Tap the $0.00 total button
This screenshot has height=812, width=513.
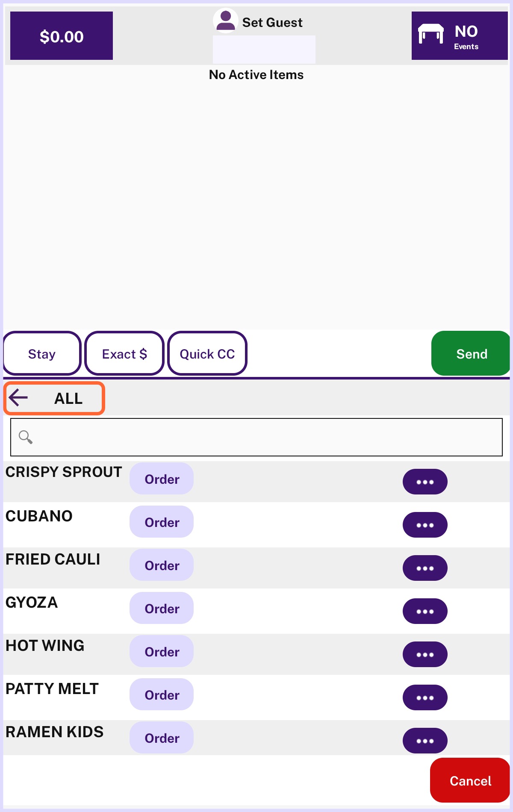[62, 36]
